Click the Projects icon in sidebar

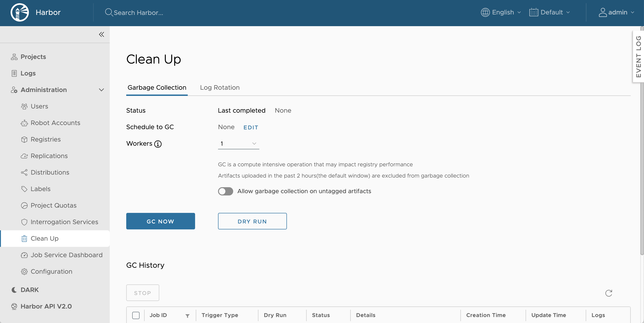tap(14, 57)
